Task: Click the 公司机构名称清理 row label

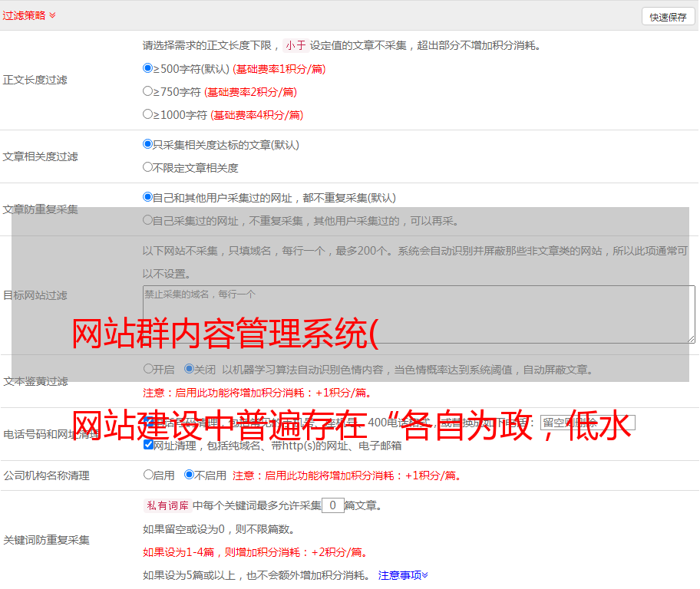Action: tap(46, 475)
